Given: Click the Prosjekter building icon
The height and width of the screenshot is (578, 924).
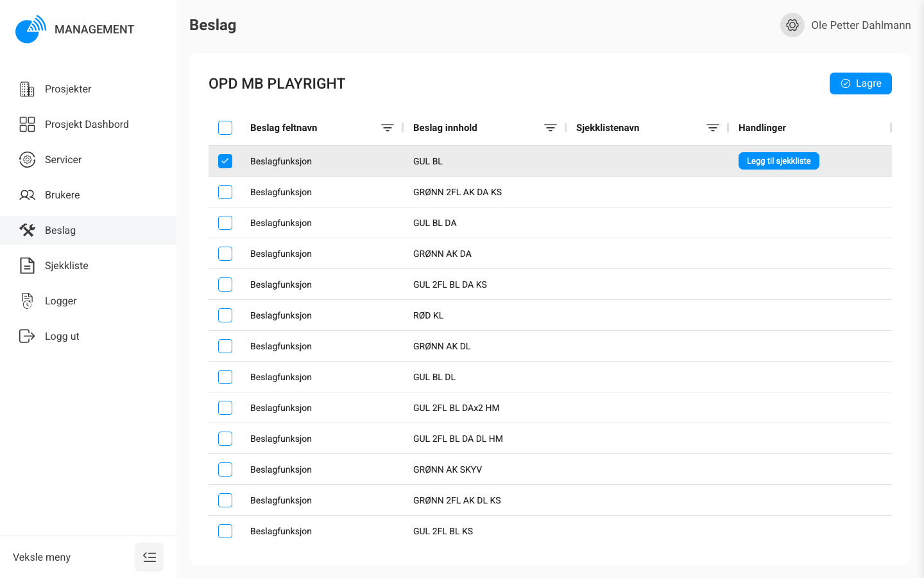Looking at the screenshot, I should (x=27, y=89).
